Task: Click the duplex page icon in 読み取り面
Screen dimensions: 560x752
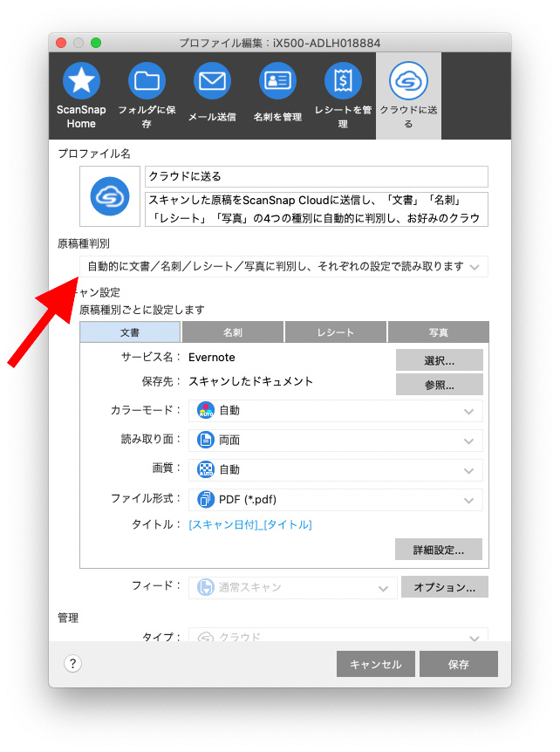Action: pos(206,441)
